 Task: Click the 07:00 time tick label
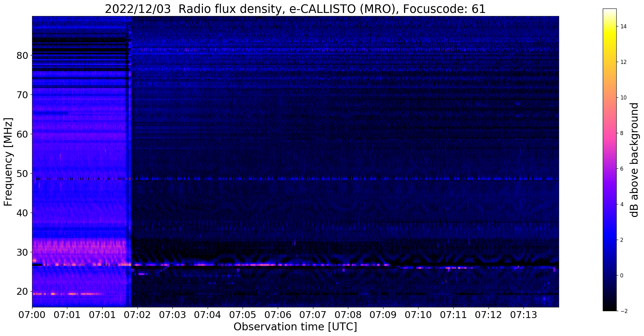coord(32,315)
